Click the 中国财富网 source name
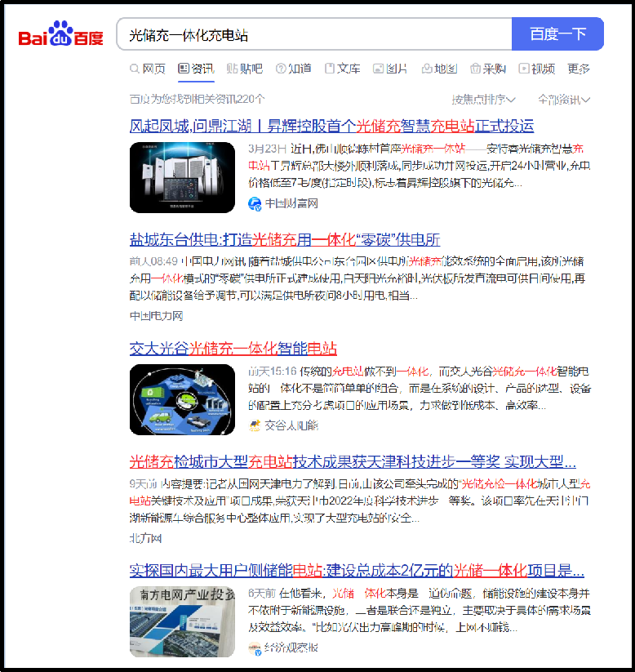 point(291,203)
